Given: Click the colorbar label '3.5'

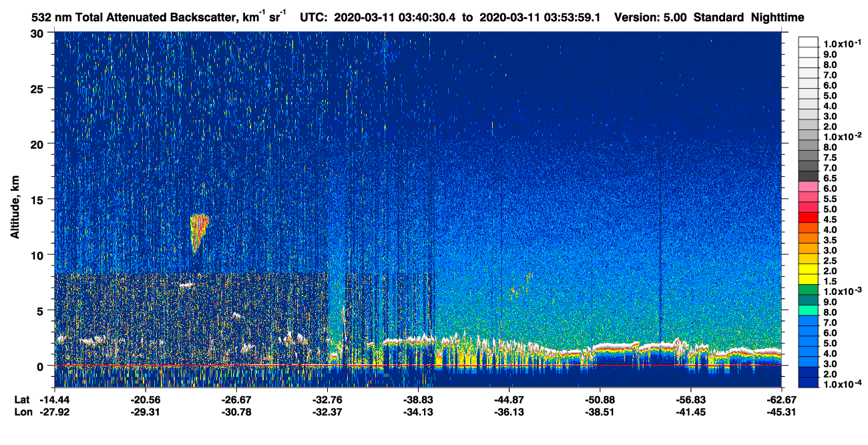Looking at the screenshot, I should tap(830, 240).
